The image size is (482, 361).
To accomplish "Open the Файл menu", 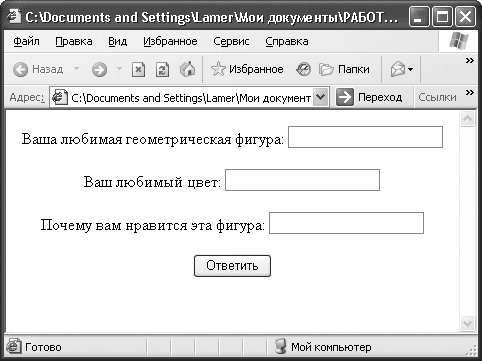I will click(x=26, y=41).
